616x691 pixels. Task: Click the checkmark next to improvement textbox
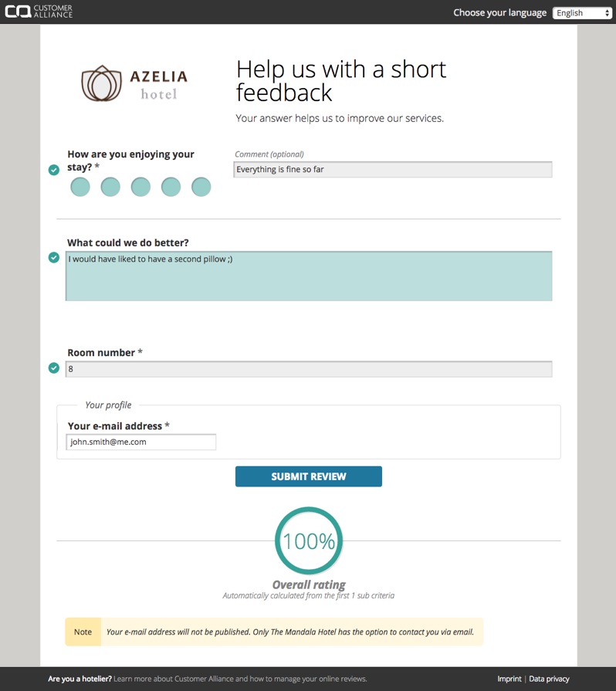coord(54,257)
